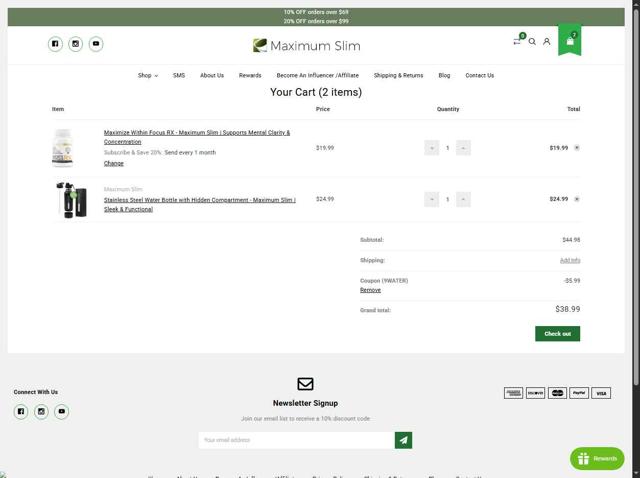Open the compare icon with 0 badge
640x478 pixels.
coord(518,41)
